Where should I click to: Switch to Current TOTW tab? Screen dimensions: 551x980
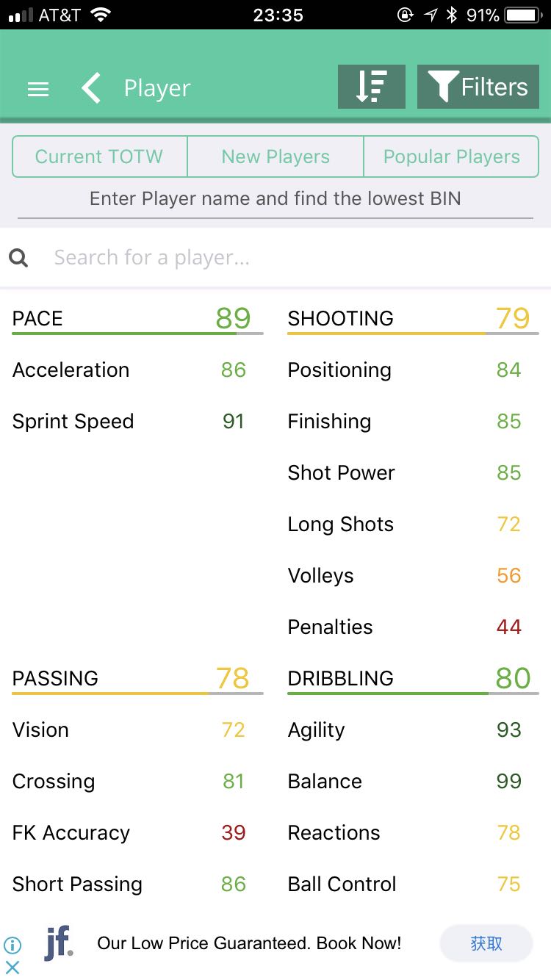tap(99, 156)
